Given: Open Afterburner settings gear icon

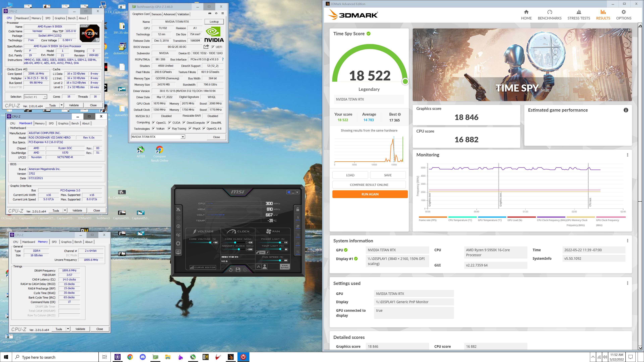Looking at the screenshot, I should point(178,243).
